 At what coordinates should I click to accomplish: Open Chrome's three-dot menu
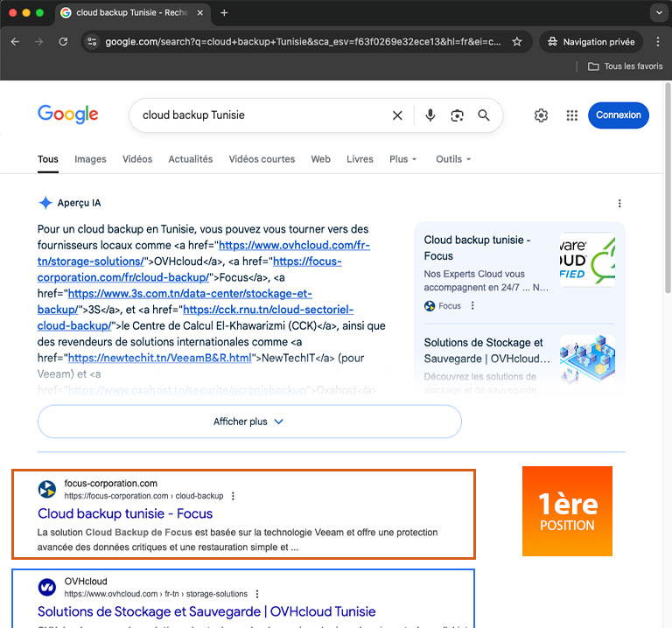click(658, 42)
